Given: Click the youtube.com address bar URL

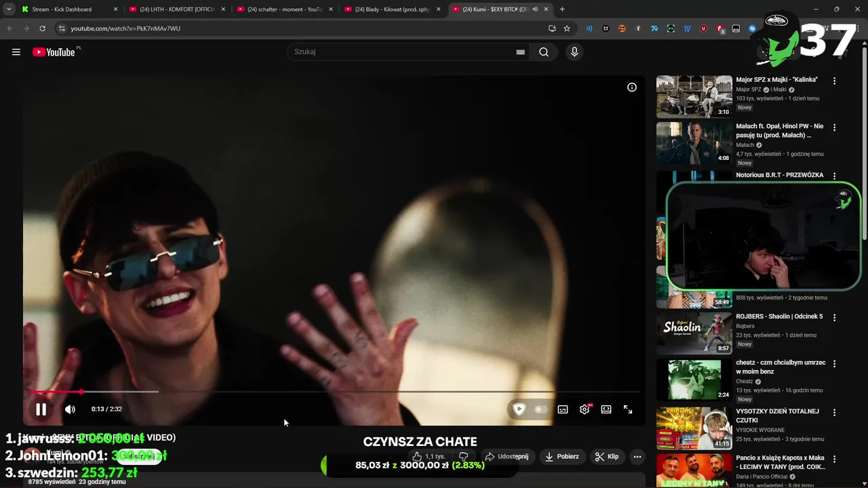Looking at the screenshot, I should tap(125, 28).
